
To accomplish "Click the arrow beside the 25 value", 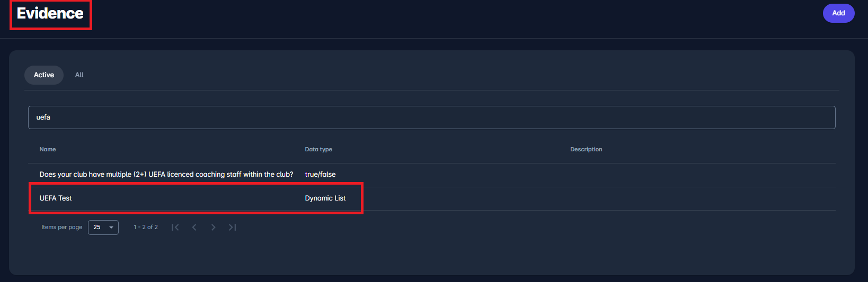I will [x=111, y=228].
